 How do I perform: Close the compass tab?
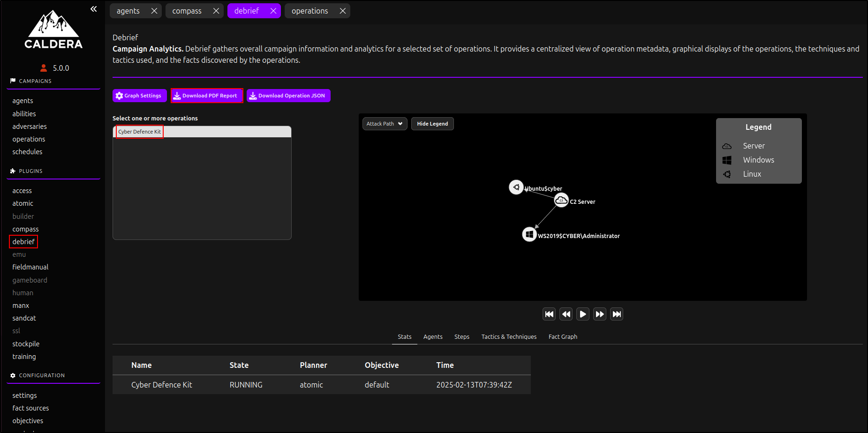216,11
